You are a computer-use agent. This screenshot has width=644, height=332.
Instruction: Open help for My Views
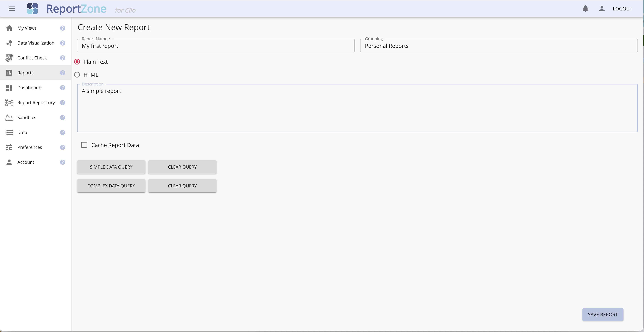coord(62,28)
